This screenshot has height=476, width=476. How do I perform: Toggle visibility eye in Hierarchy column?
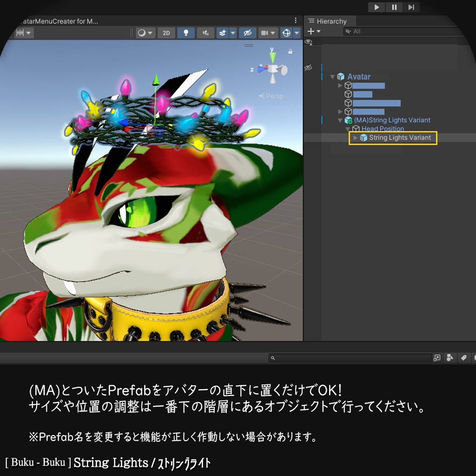[x=308, y=42]
